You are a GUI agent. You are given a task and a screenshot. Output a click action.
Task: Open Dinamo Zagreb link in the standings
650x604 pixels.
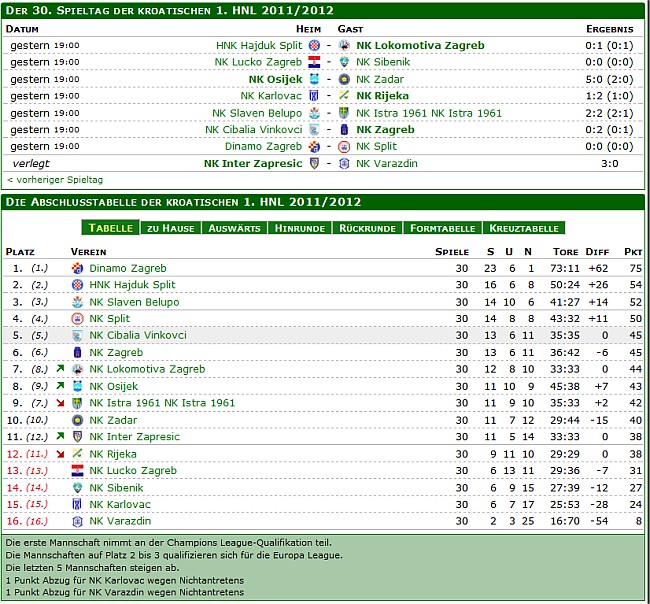128,268
